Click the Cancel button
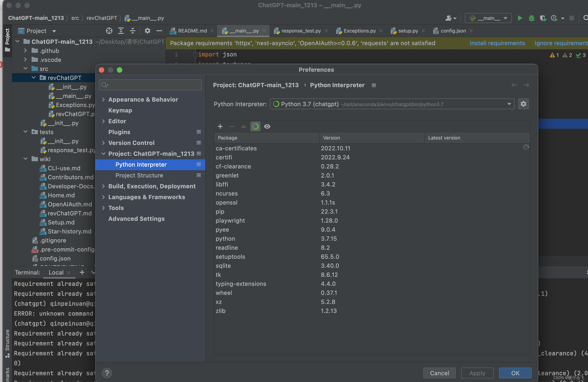Image resolution: width=588 pixels, height=382 pixels. pos(439,373)
